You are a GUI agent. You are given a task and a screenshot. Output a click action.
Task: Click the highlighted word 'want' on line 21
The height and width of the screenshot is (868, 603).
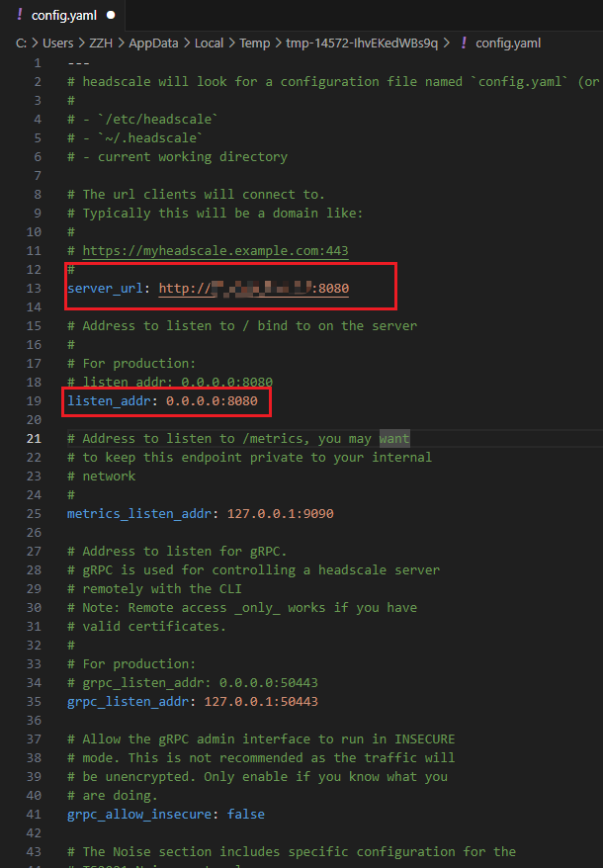pos(394,438)
